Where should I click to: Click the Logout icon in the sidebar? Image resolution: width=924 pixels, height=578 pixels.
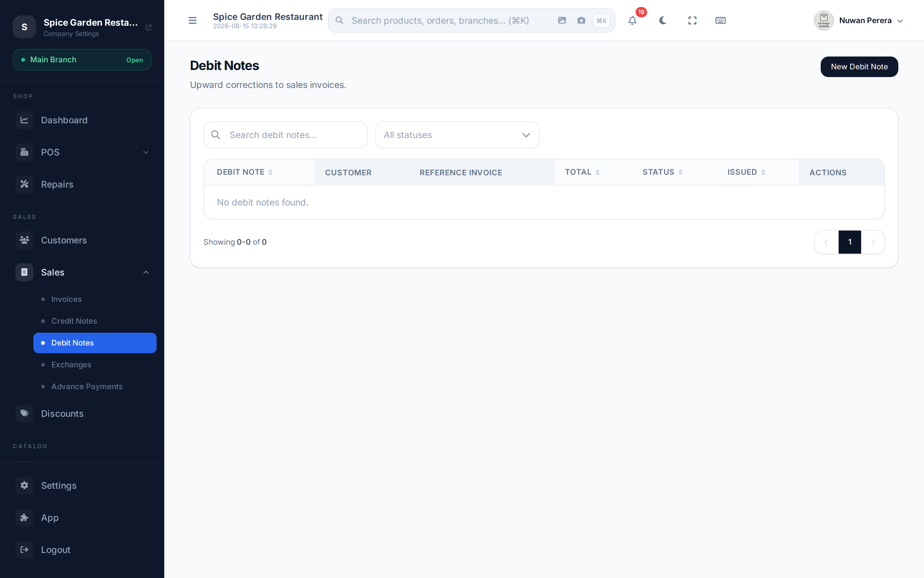pos(24,550)
